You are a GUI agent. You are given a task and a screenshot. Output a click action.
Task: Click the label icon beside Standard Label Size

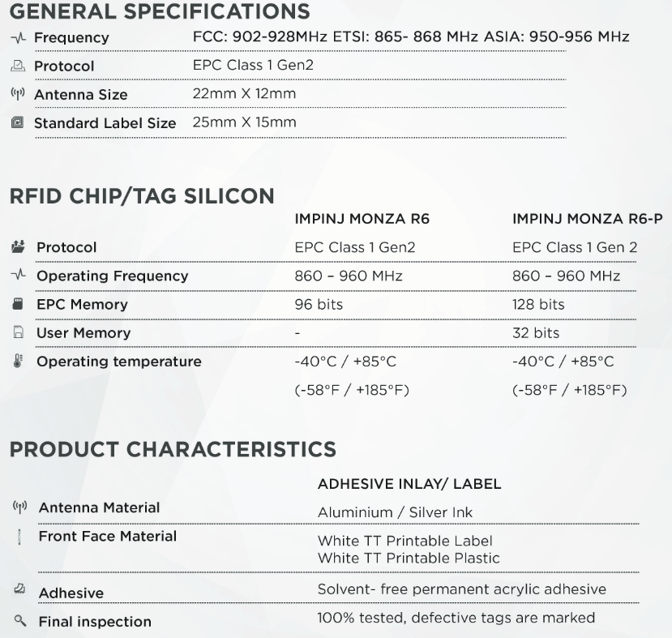18,122
